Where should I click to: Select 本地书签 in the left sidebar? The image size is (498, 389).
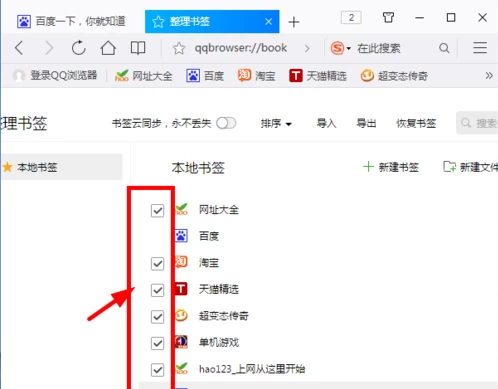coord(61,167)
